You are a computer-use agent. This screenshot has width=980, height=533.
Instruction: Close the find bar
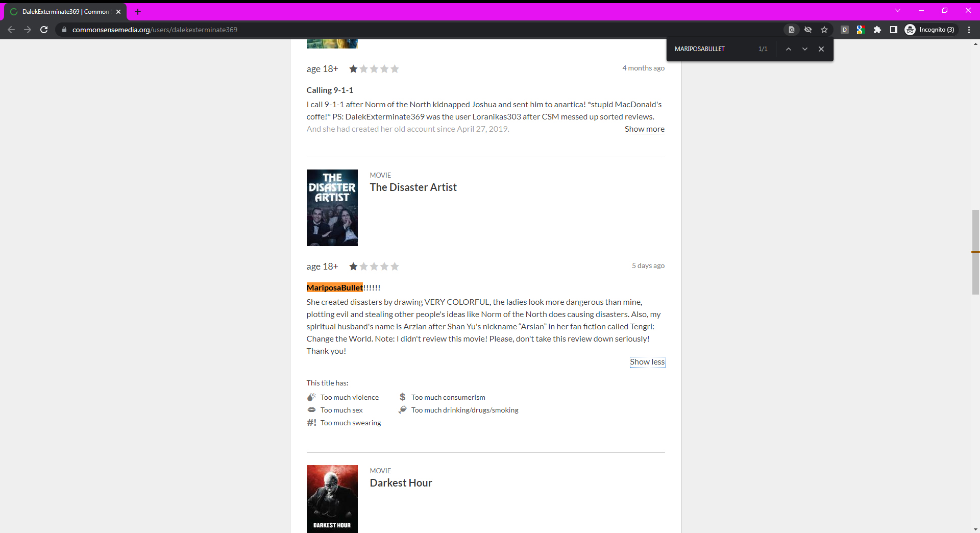(821, 49)
